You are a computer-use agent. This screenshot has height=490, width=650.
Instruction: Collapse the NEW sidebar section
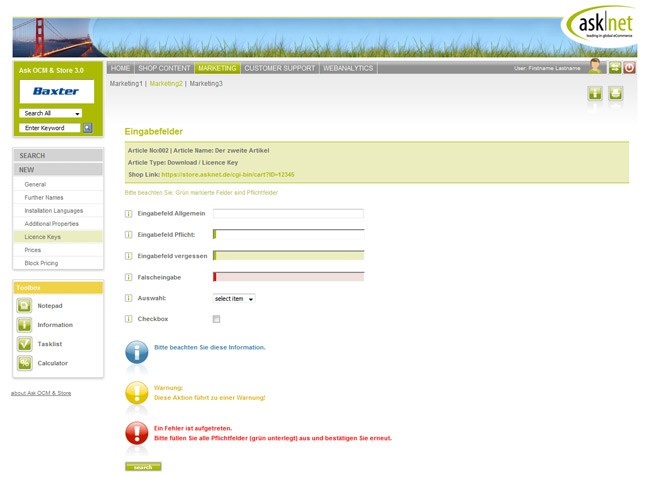click(58, 170)
